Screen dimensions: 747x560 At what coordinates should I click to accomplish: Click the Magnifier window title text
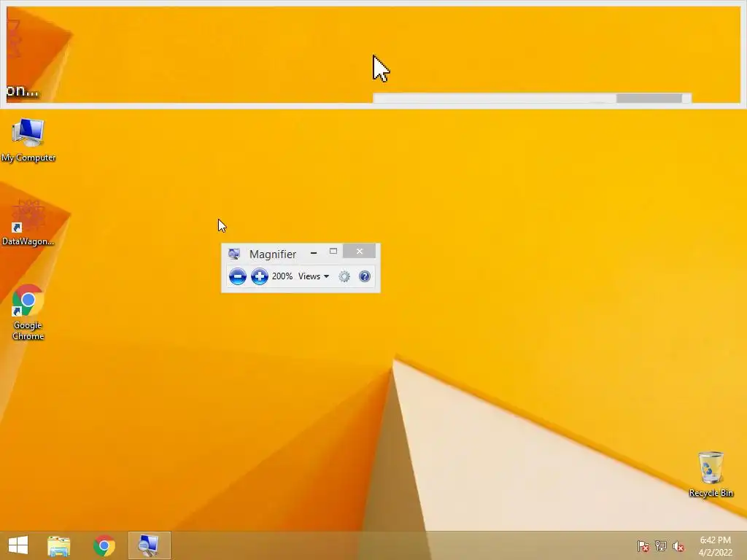tap(273, 254)
